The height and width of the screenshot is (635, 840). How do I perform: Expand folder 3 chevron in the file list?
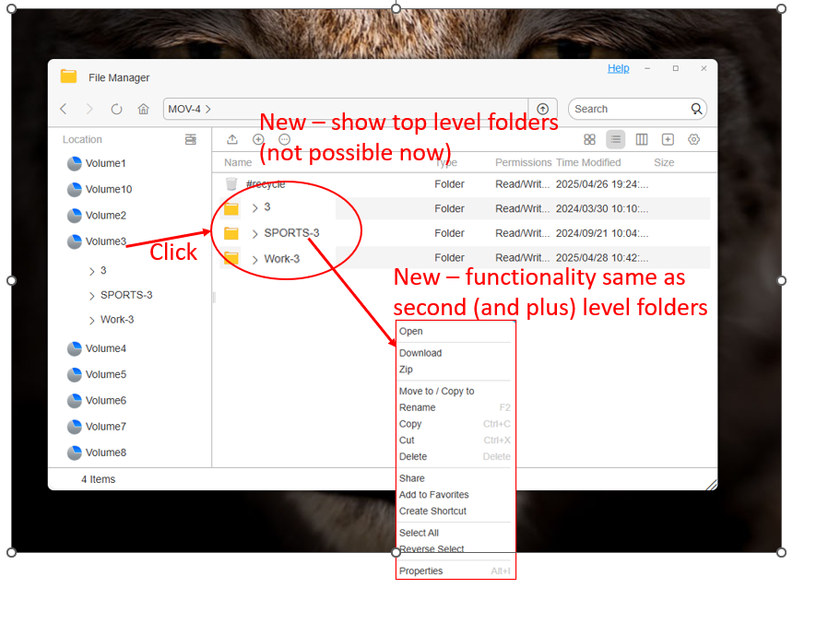point(255,208)
